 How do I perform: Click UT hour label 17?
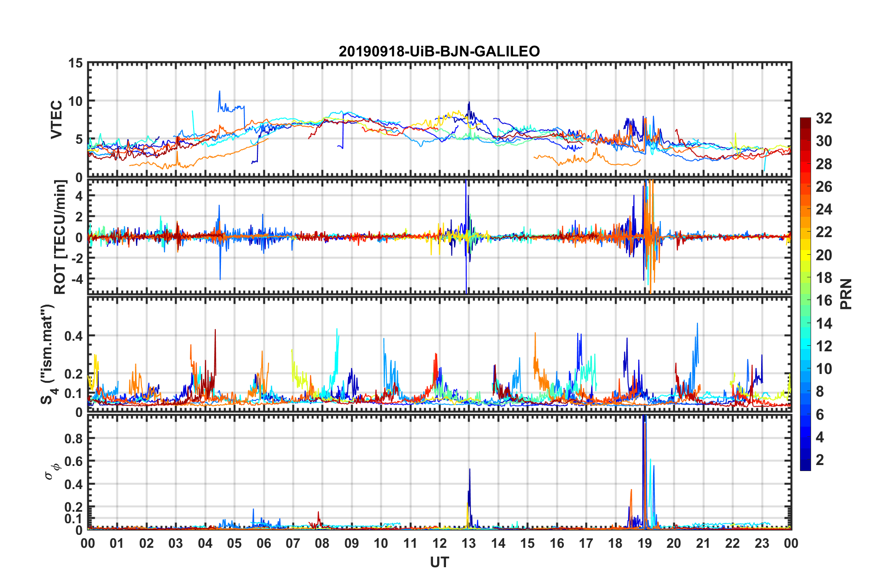click(x=586, y=543)
